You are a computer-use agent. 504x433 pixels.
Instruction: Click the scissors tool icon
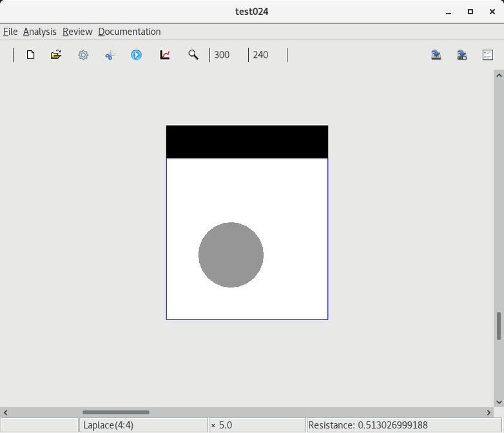pyautogui.click(x=110, y=55)
